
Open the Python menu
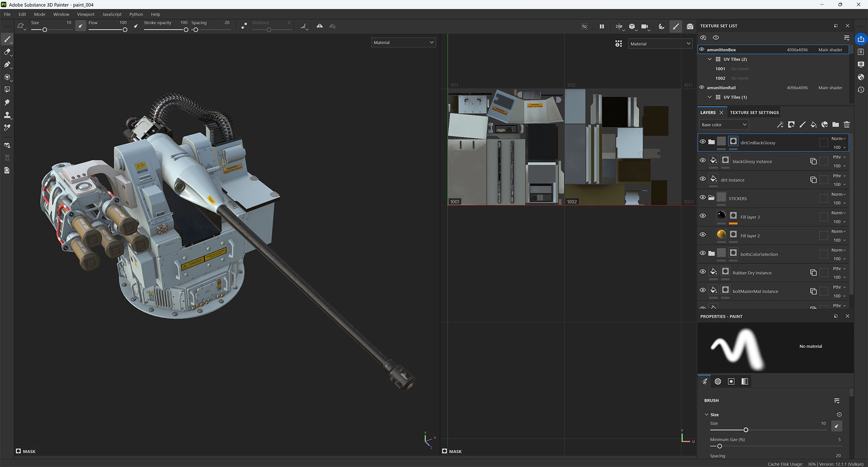tap(136, 14)
